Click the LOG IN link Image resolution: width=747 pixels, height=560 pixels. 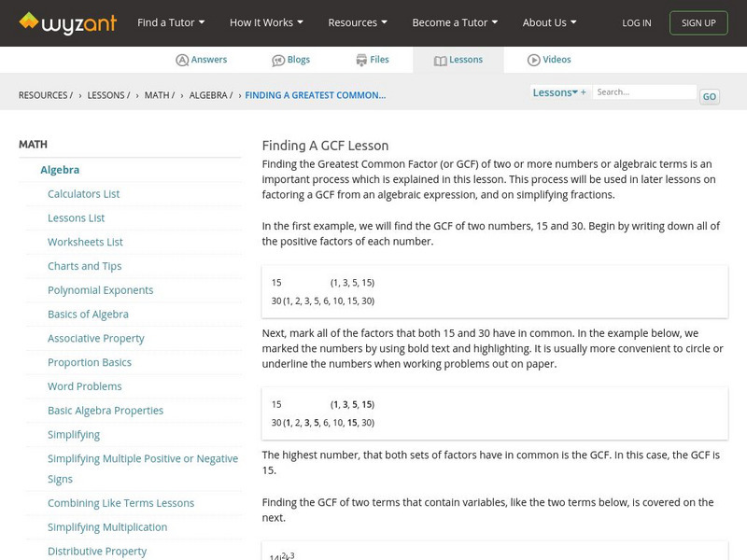pos(637,22)
